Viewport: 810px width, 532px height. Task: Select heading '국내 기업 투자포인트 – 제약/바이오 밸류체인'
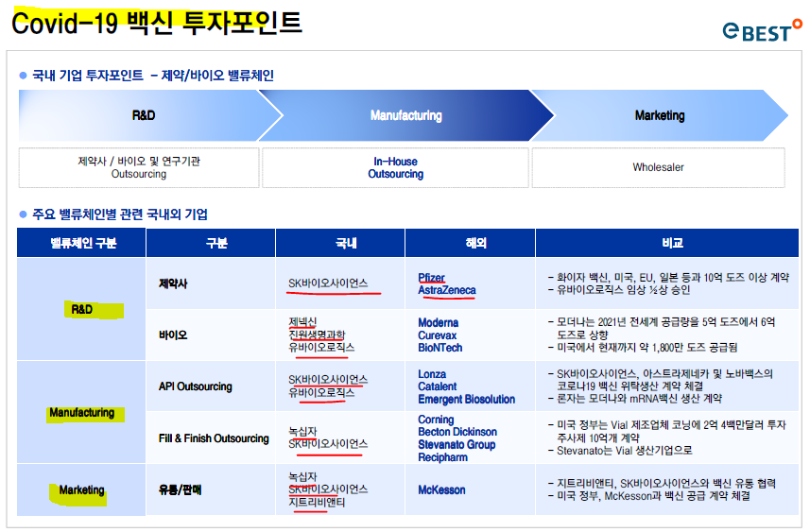[153, 76]
